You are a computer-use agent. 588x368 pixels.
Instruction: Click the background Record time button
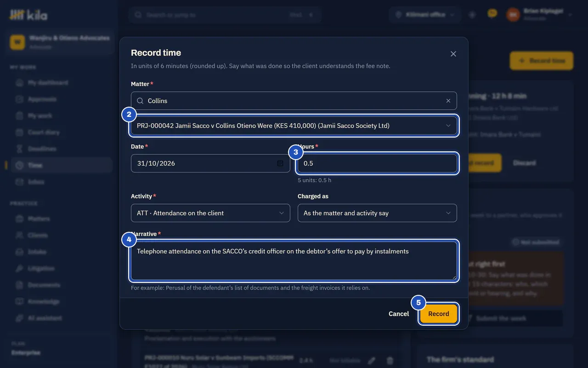[542, 61]
